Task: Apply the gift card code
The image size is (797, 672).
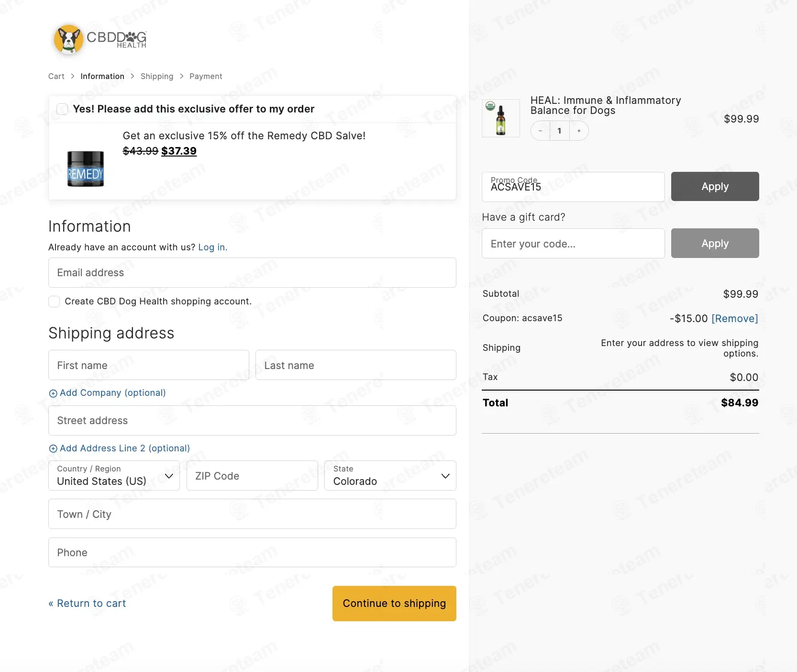Action: point(715,243)
